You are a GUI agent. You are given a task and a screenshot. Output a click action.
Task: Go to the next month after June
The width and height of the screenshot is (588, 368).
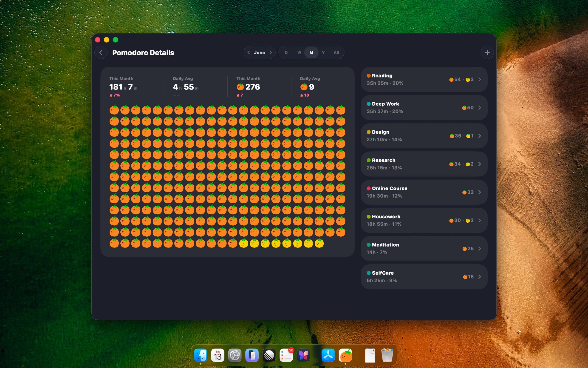pyautogui.click(x=270, y=53)
